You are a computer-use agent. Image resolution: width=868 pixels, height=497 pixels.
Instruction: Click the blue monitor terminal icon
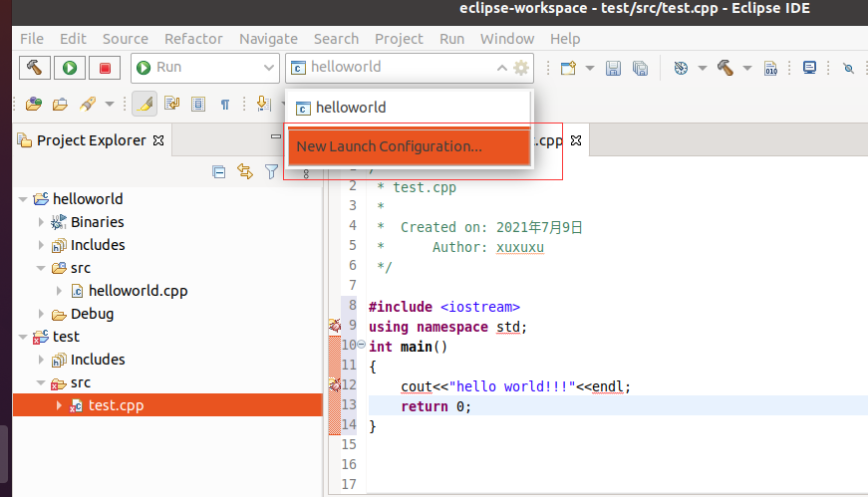[x=809, y=68]
